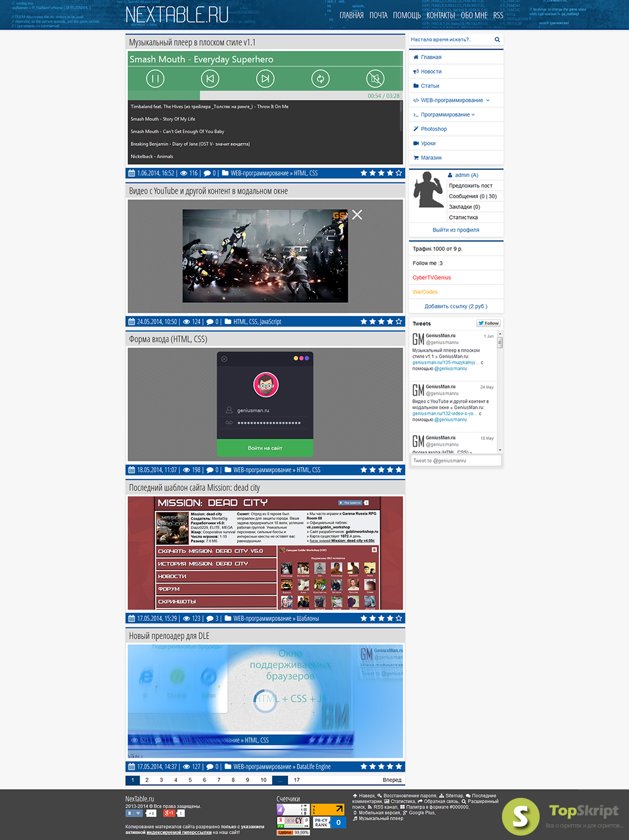Open 'Сообщения (0 | 30)' in profile panel

[473, 196]
